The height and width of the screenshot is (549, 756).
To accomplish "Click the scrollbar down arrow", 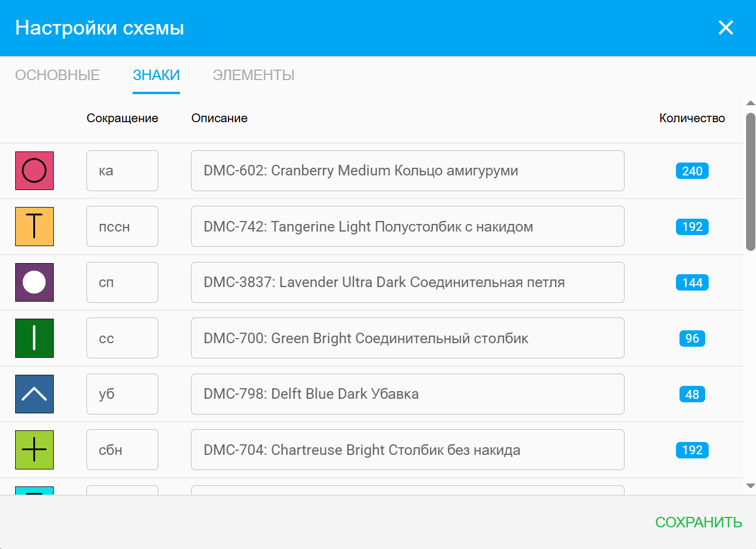I will [x=751, y=486].
